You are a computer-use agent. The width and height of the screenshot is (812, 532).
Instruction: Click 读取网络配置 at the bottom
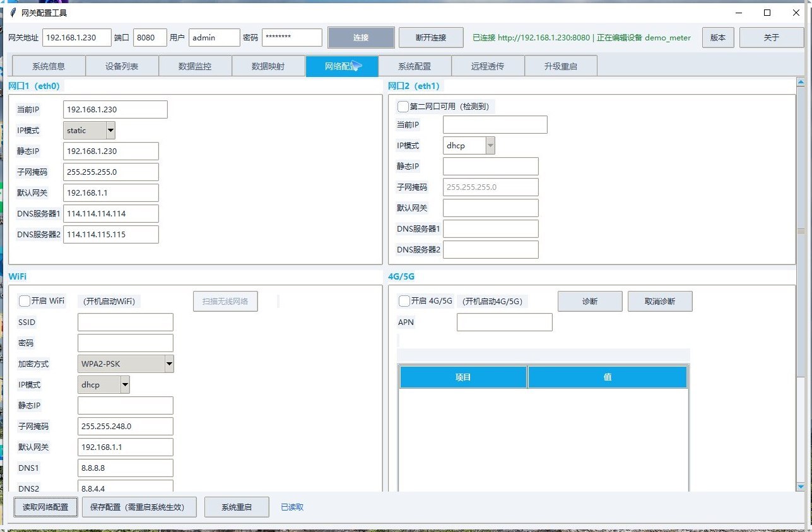(45, 507)
